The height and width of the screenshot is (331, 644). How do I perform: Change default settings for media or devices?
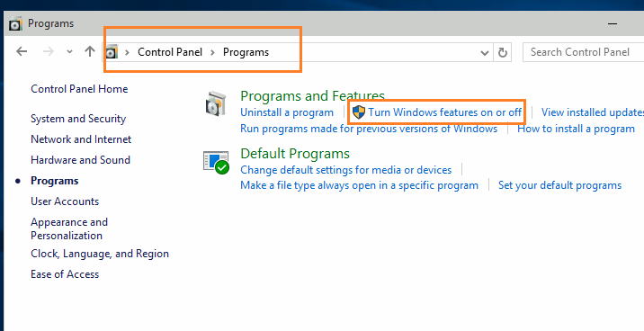[x=345, y=170]
